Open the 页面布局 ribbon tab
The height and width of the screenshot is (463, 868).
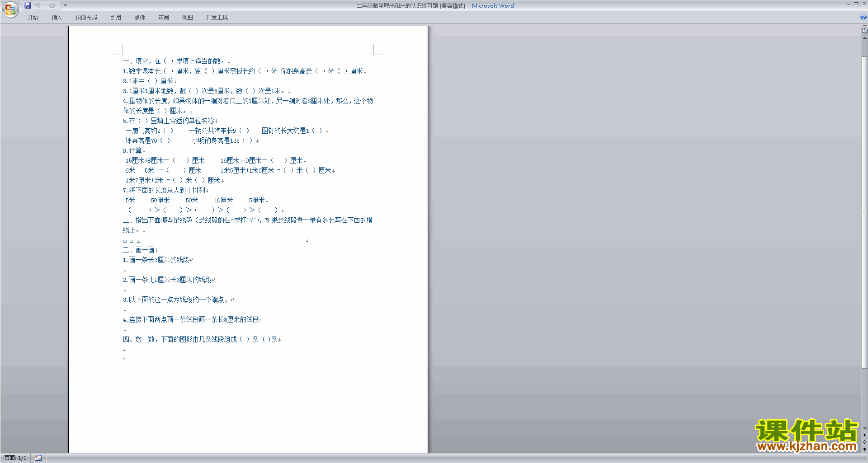86,18
